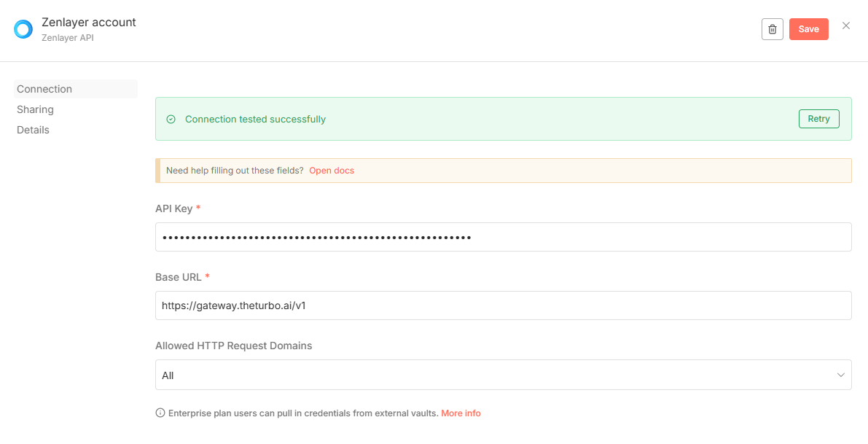Open the Connection section
This screenshot has width=868, height=444.
coord(75,89)
